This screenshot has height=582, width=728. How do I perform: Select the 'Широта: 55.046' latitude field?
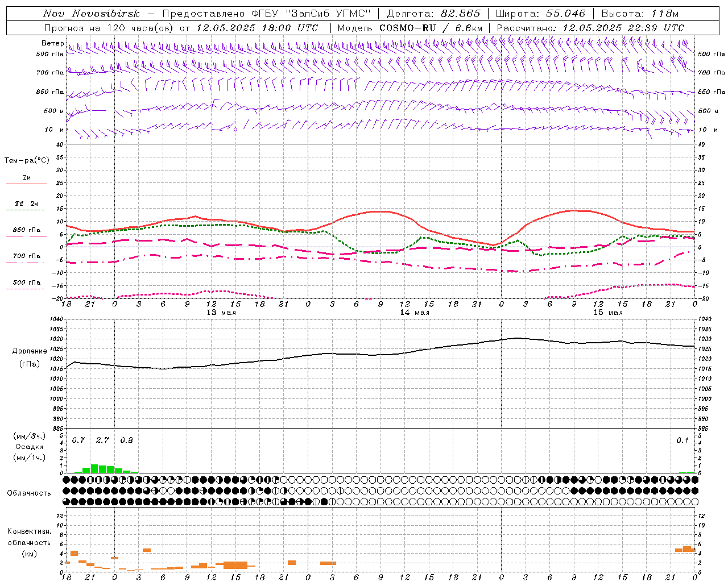point(540,14)
